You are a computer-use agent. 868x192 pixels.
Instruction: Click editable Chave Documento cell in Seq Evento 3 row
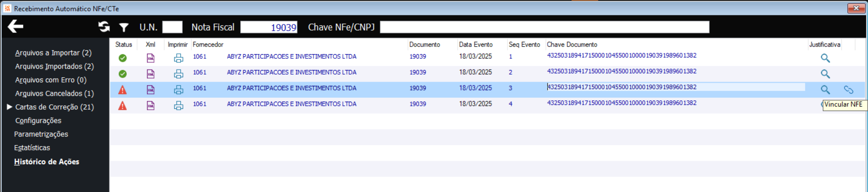(676, 87)
